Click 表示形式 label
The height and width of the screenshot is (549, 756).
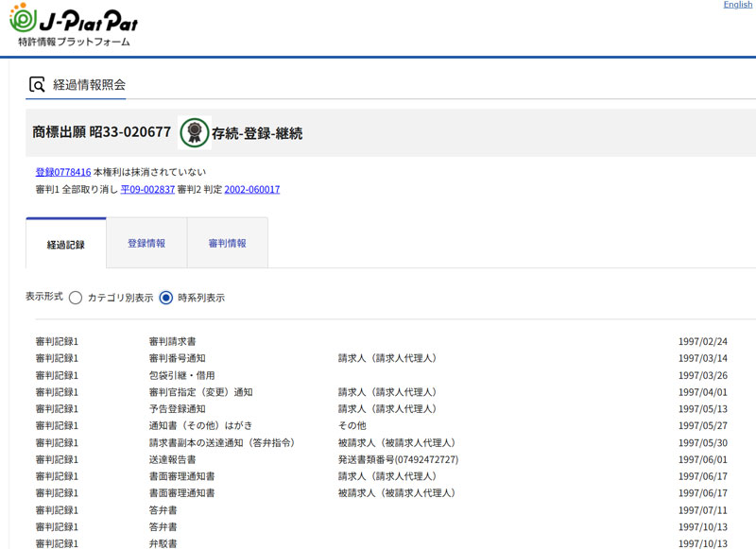click(x=44, y=297)
